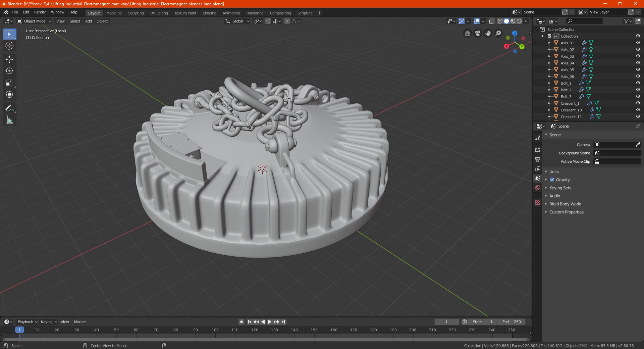Activate the Cursor tool
This screenshot has height=349, width=644.
(9, 46)
